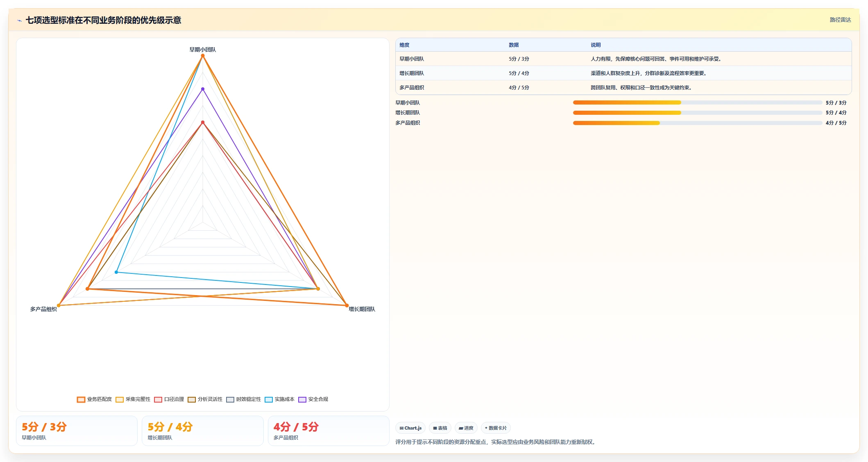Click the data point at 增长期团队 corner
868x462 pixels.
(x=347, y=305)
